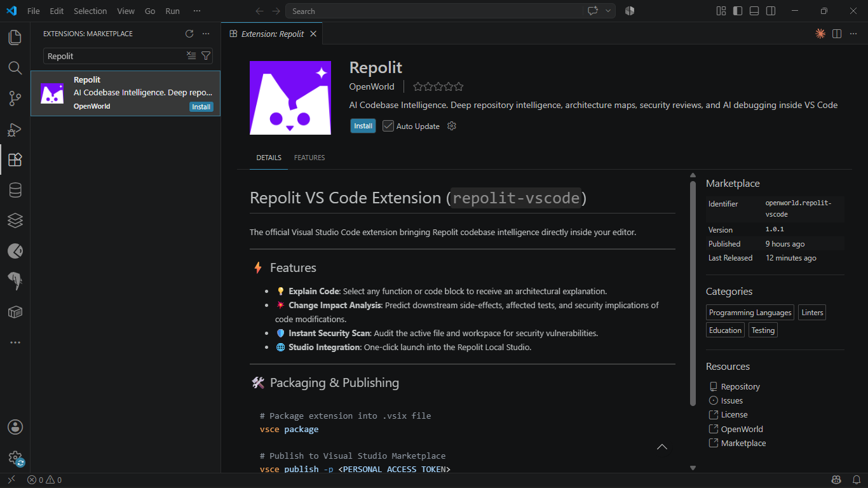Viewport: 868px width, 488px height.
Task: Close the Extension: Repolit tab
Action: click(x=313, y=34)
